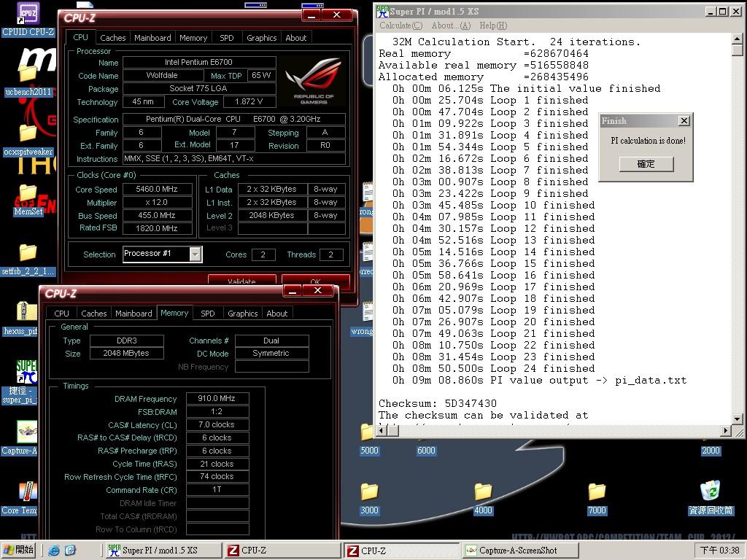This screenshot has width=747, height=560.
Task: Launch Internet Explorer from quick launch
Action: pyautogui.click(x=54, y=551)
